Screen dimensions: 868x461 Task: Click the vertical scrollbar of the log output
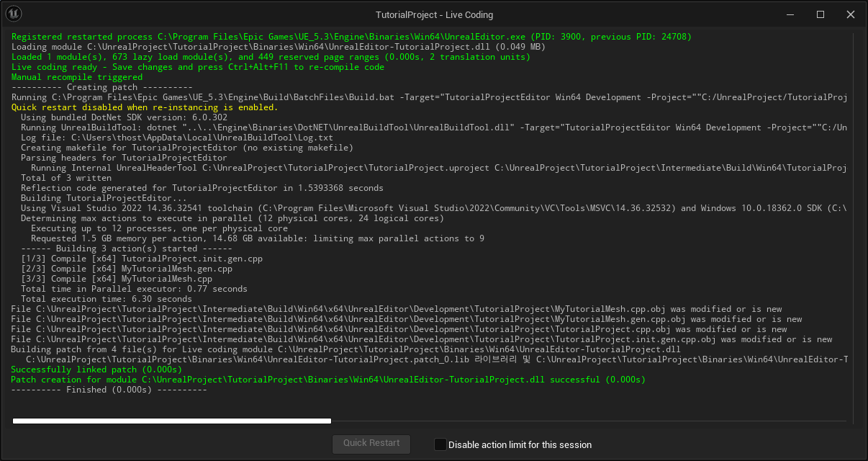854,227
